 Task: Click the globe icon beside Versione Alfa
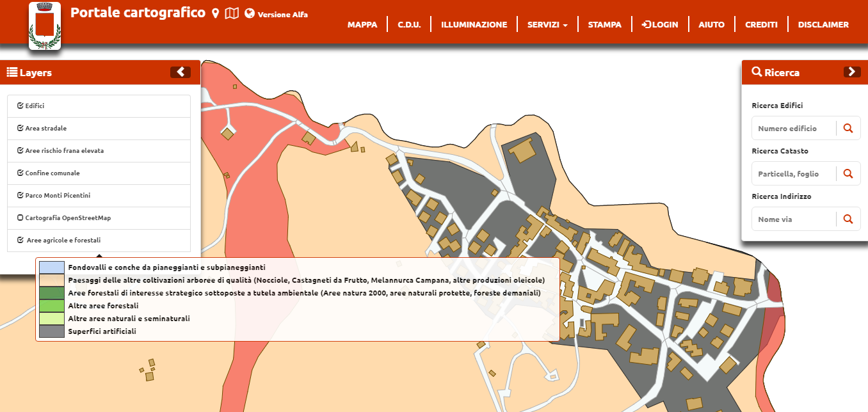pyautogui.click(x=250, y=13)
